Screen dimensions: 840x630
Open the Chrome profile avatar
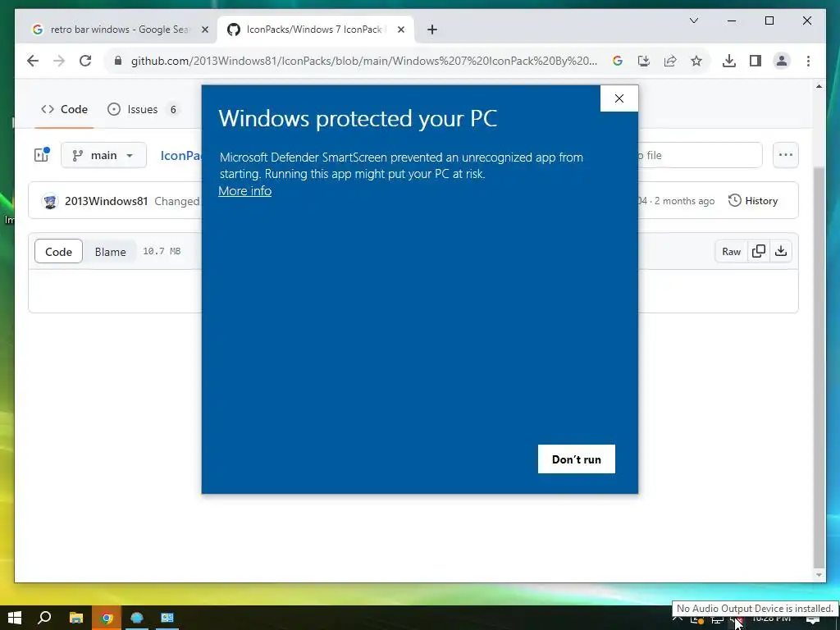[782, 61]
